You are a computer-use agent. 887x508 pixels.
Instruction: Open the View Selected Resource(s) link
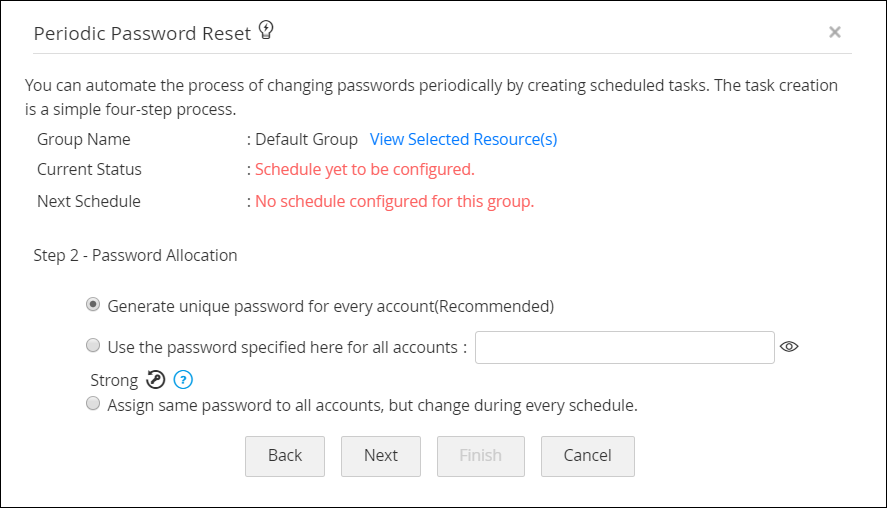click(464, 139)
